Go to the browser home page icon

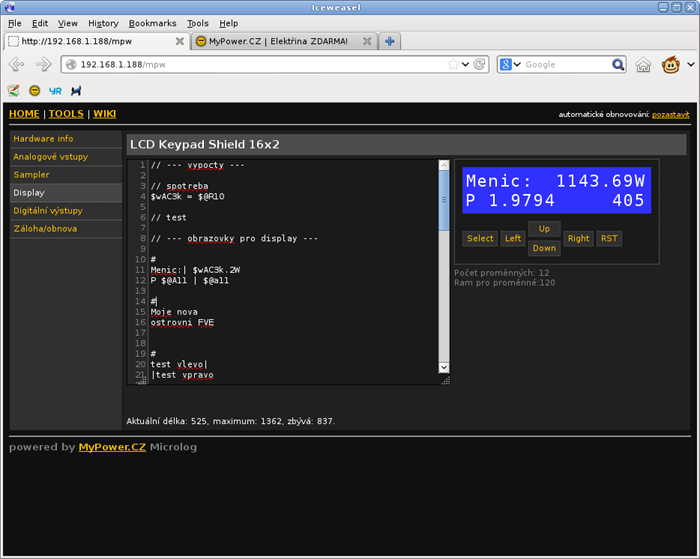click(643, 64)
